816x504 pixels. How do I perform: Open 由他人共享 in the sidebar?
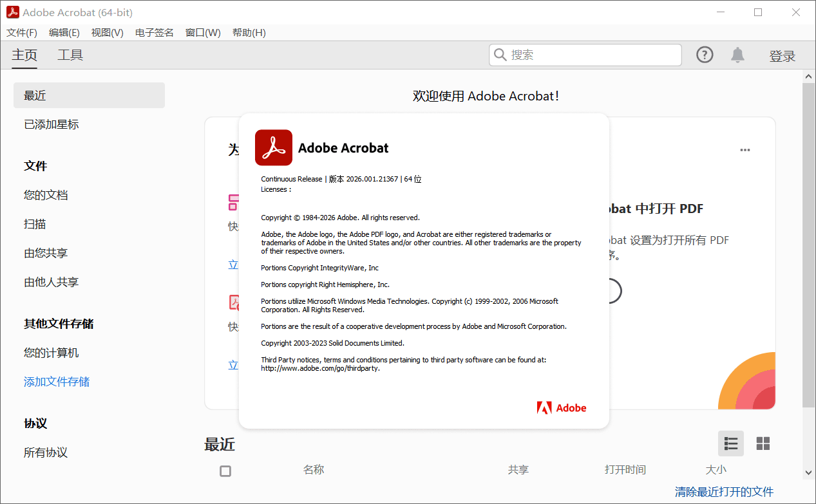coord(52,282)
